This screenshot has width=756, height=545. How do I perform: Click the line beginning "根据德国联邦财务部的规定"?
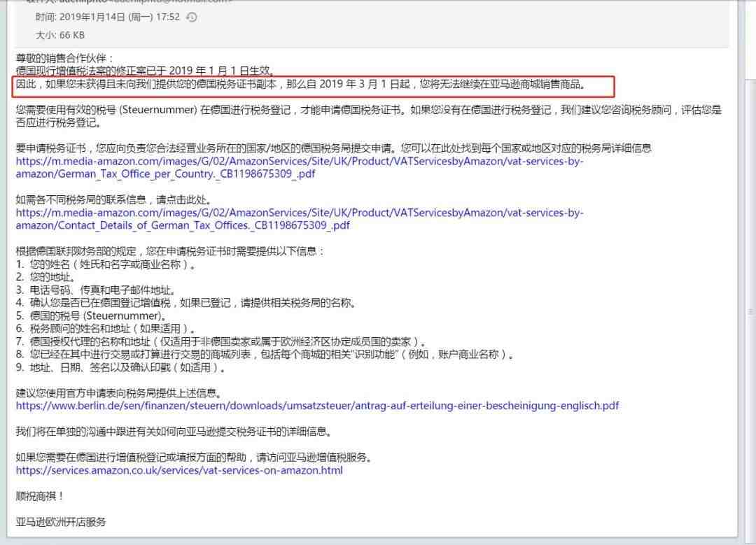tap(170, 251)
